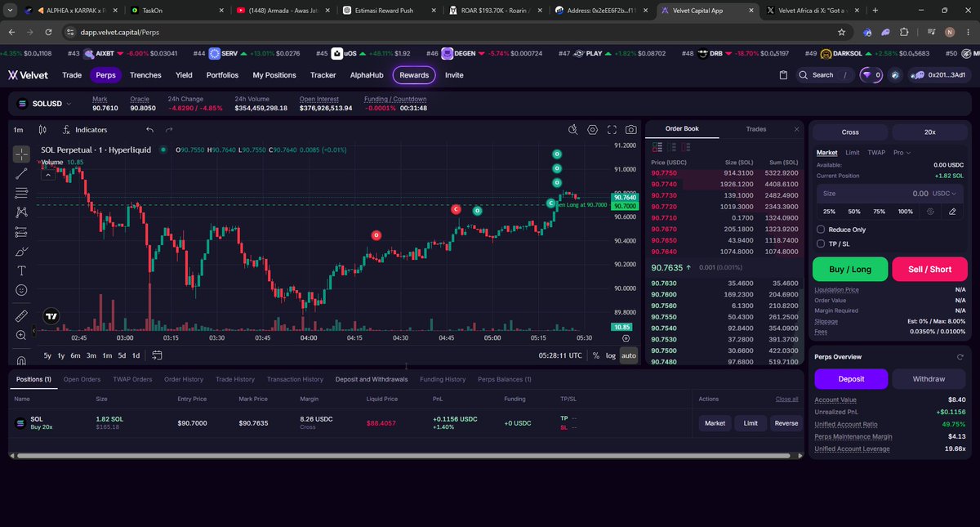This screenshot has width=980, height=527.
Task: Toggle magnet mode in drawing toolbar
Action: 21,360
